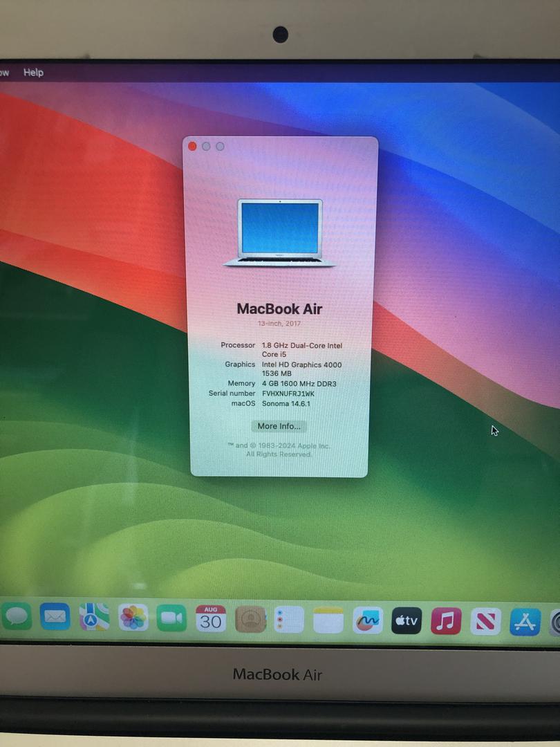
Task: Click the 4 GB 1600 MHz DDR3 memory value
Action: click(299, 383)
